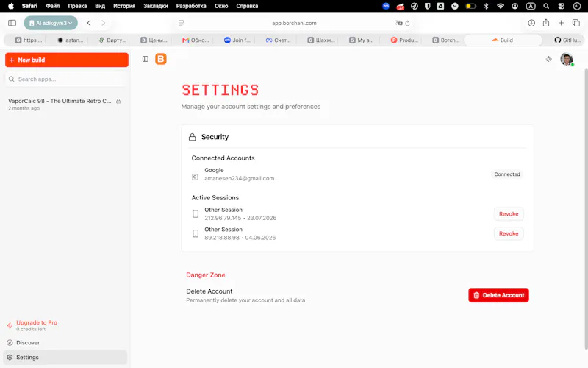Click the New build button

[x=67, y=60]
